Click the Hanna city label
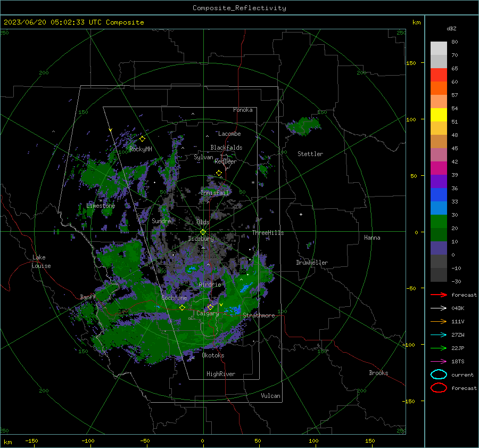 (372, 238)
